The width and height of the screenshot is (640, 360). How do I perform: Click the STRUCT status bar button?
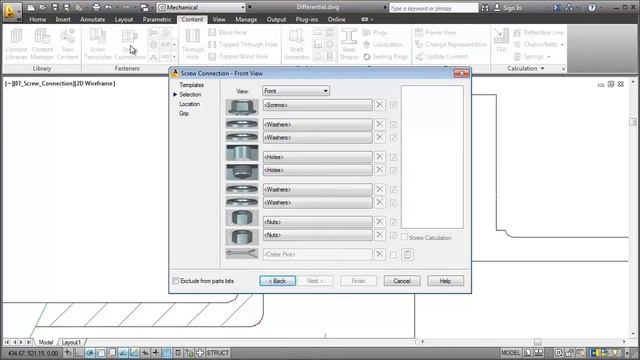(218, 353)
